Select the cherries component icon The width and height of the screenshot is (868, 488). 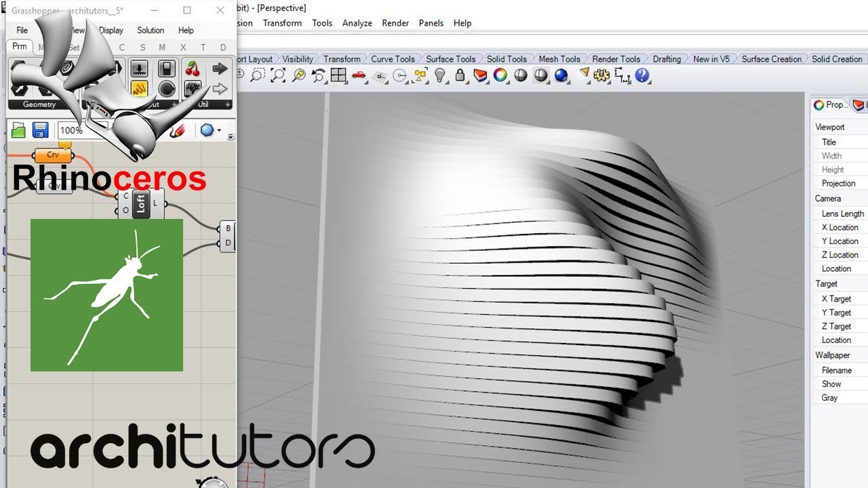(x=193, y=68)
